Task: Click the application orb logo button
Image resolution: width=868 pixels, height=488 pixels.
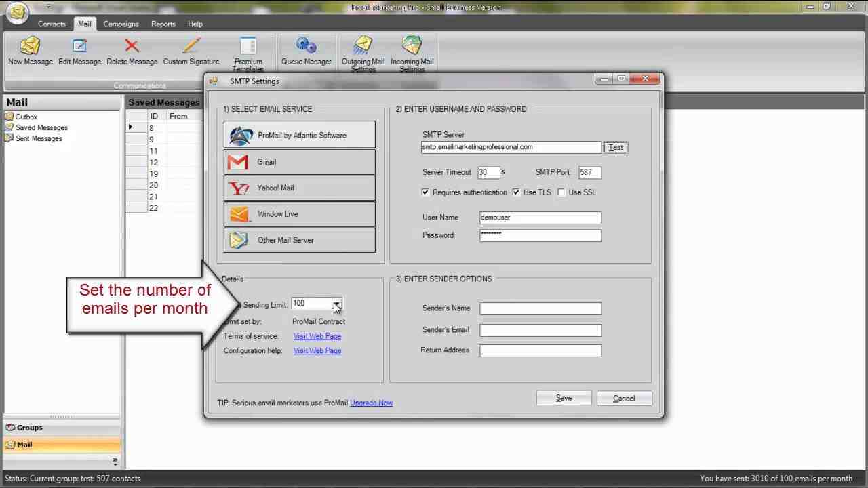Action: point(17,13)
